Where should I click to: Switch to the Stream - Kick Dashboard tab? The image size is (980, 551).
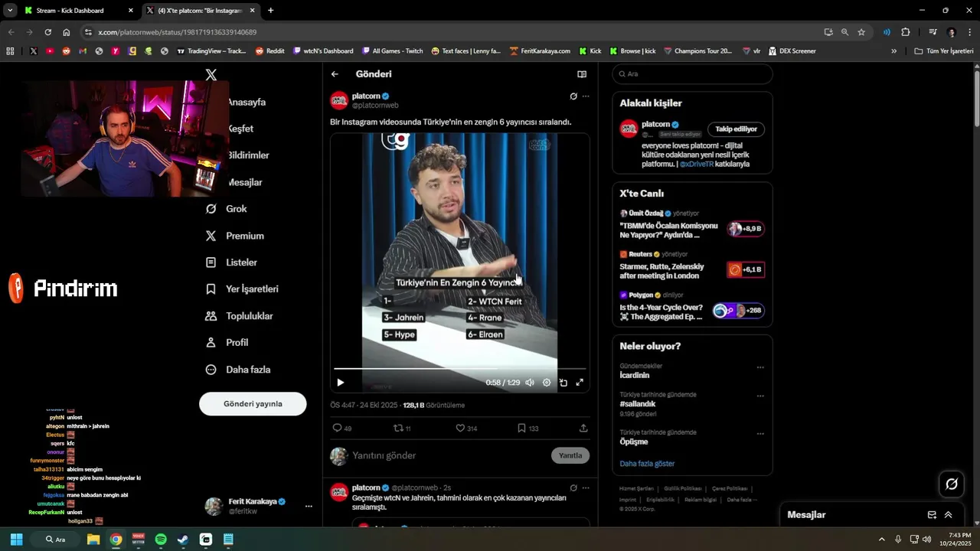[79, 11]
